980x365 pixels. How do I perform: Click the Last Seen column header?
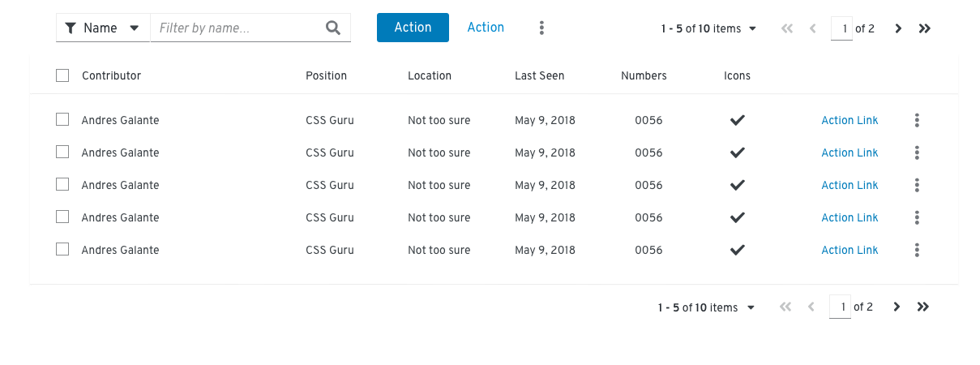click(539, 75)
